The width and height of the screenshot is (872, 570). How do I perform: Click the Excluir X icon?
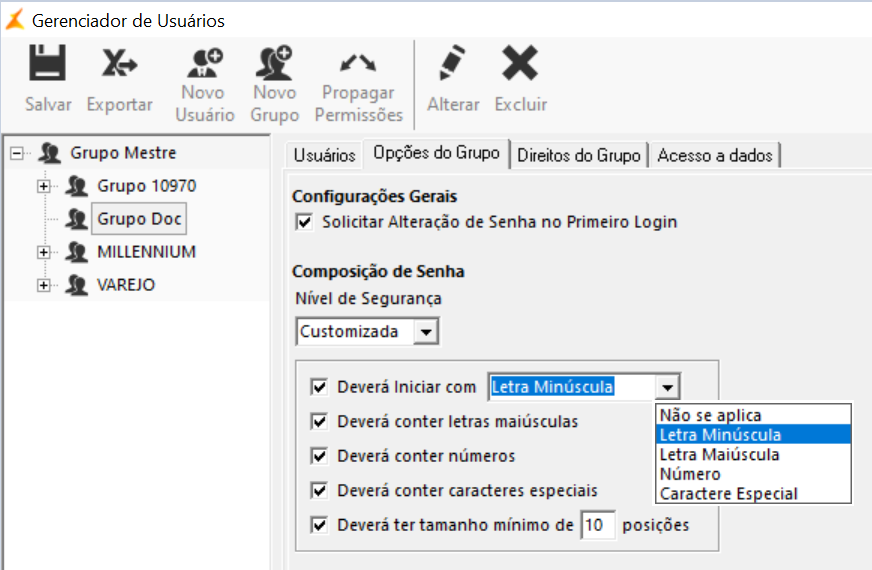[520, 66]
